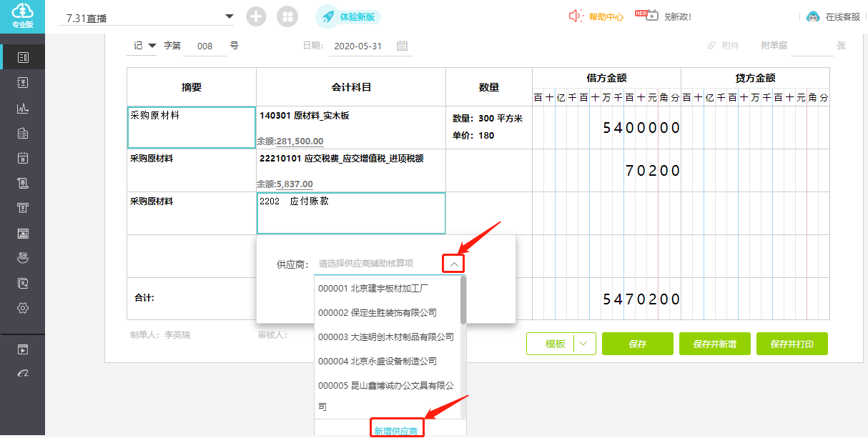Click the account field 2202 应付账款

[x=351, y=213]
